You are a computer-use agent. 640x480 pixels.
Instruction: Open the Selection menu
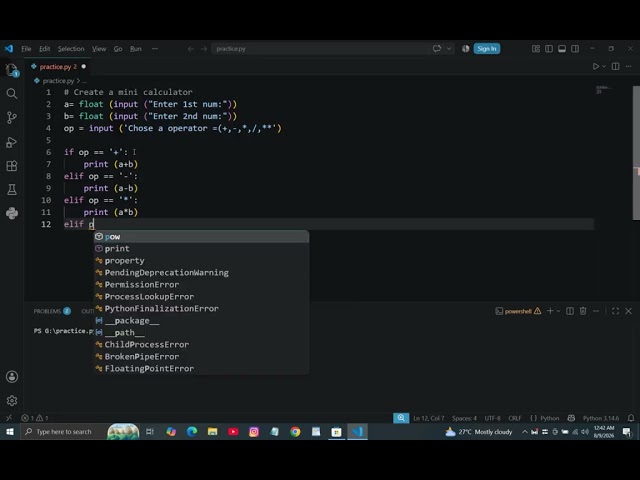point(71,49)
